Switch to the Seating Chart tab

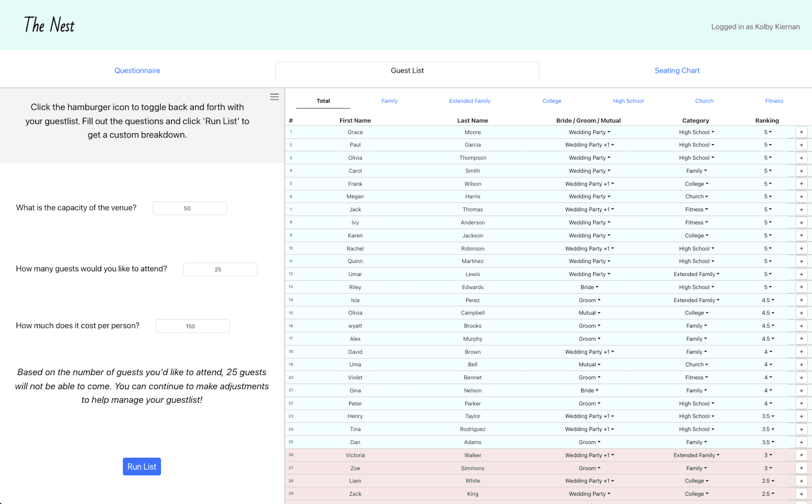click(x=676, y=71)
